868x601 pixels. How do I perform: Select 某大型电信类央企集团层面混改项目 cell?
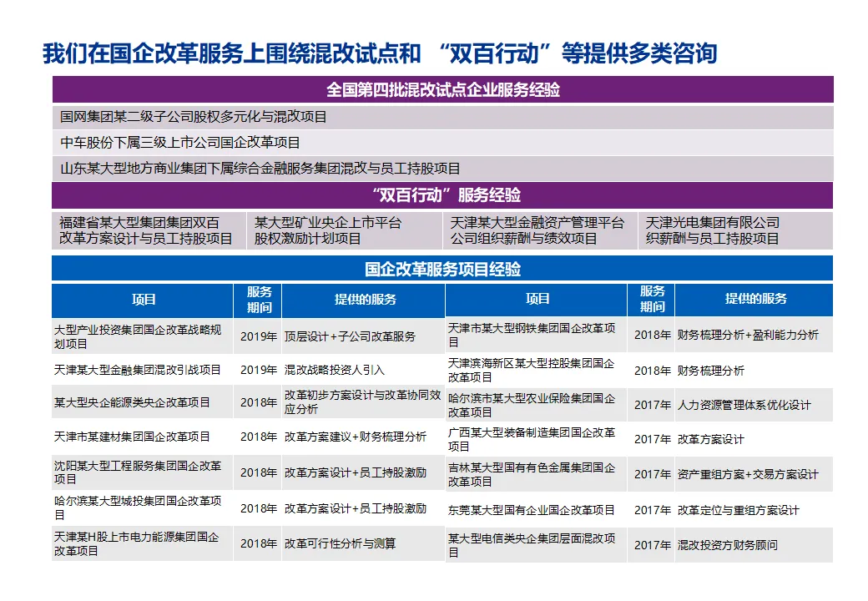(537, 545)
